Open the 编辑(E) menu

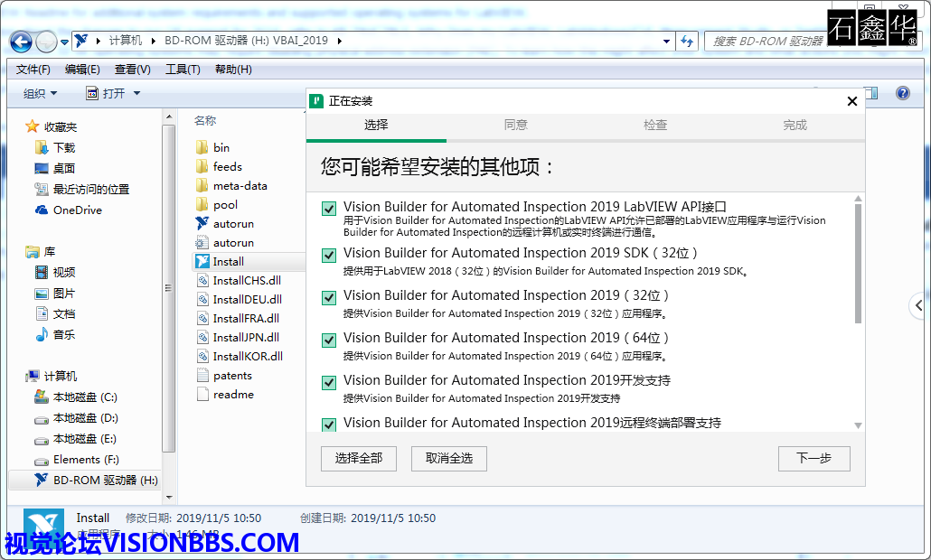tap(82, 70)
